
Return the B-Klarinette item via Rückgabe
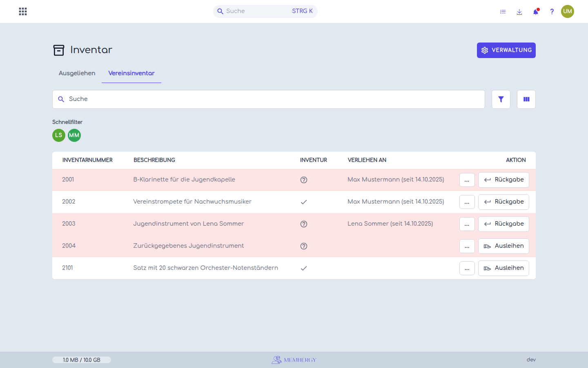(x=503, y=180)
